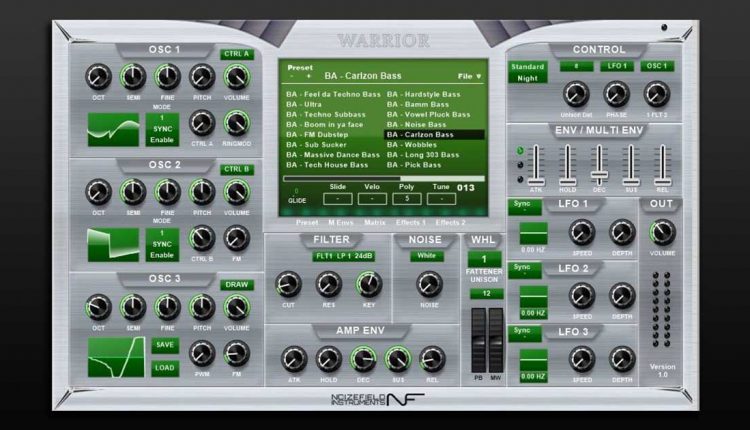Click the OSC 3 PITCH knob
Screen dimensions: 750x430
tap(202, 307)
